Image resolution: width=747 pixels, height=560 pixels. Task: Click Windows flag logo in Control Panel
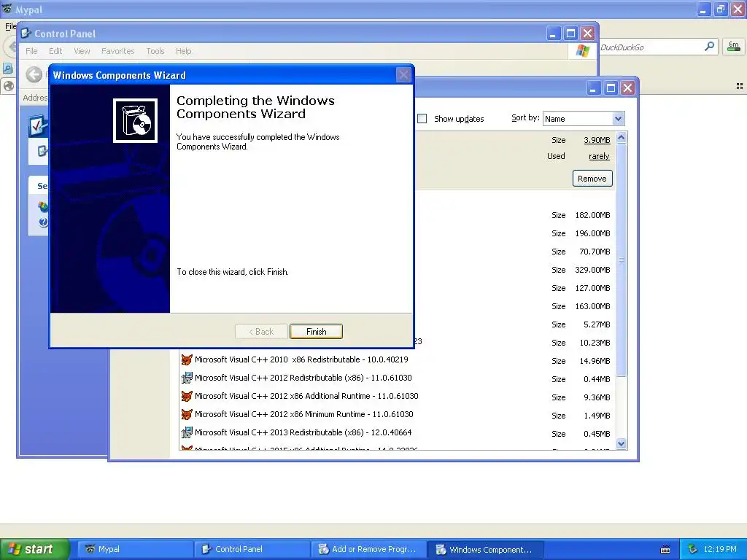point(582,50)
